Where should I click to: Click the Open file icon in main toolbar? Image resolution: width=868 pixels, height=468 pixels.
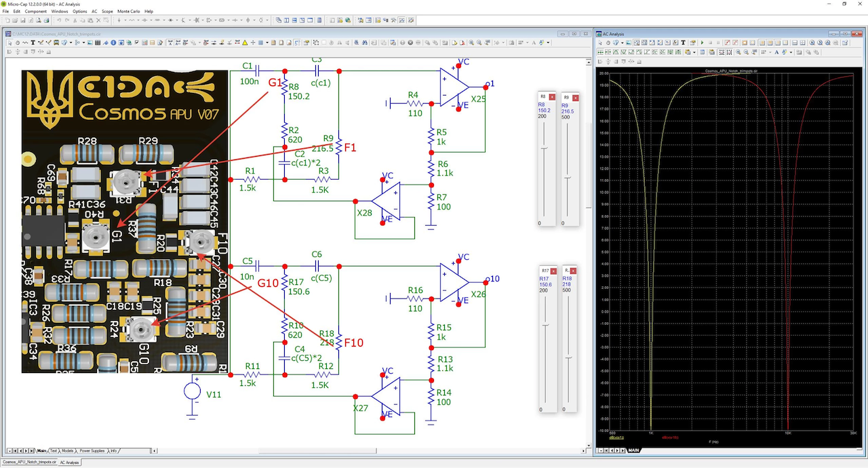pyautogui.click(x=15, y=20)
